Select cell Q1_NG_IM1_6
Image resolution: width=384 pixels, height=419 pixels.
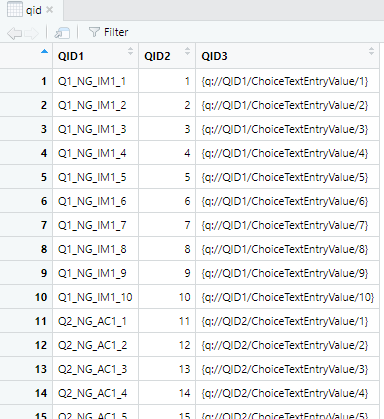pyautogui.click(x=95, y=201)
